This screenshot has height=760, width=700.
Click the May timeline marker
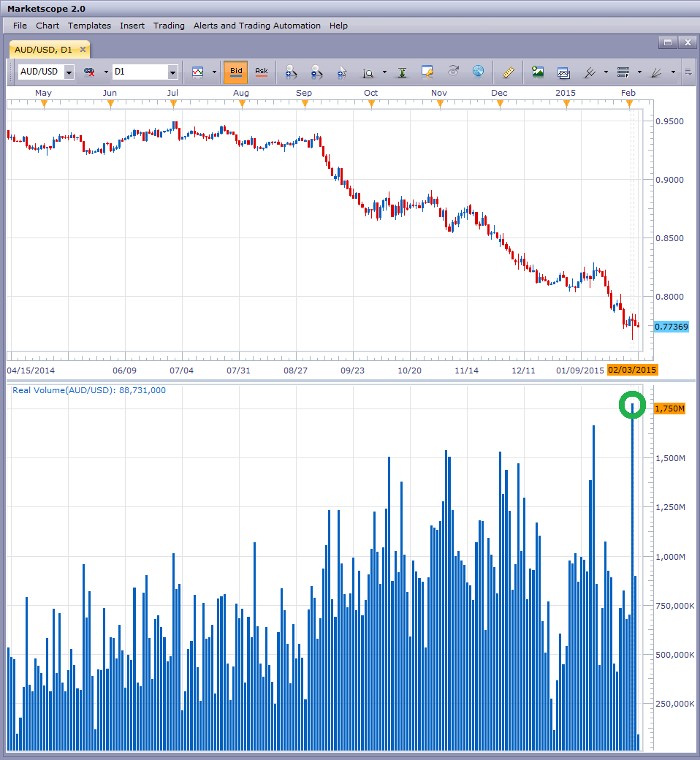click(44, 103)
